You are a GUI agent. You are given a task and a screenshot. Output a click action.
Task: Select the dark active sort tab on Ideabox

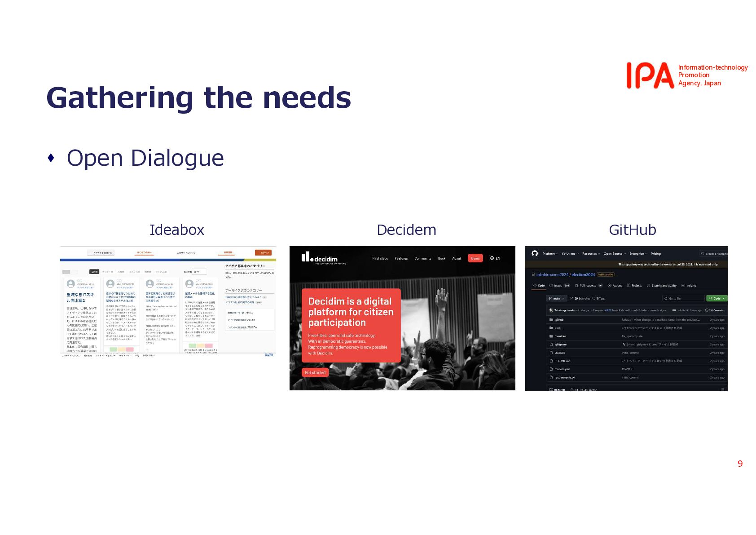point(94,272)
